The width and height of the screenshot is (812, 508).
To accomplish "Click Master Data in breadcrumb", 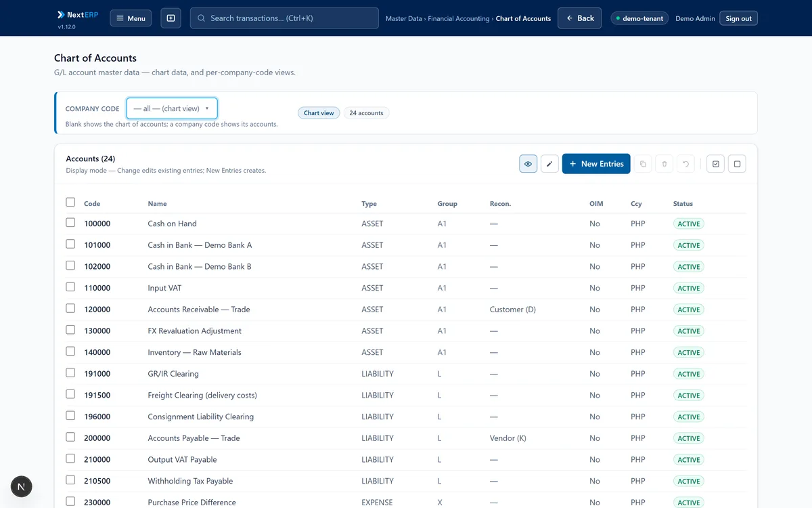I will coord(404,19).
